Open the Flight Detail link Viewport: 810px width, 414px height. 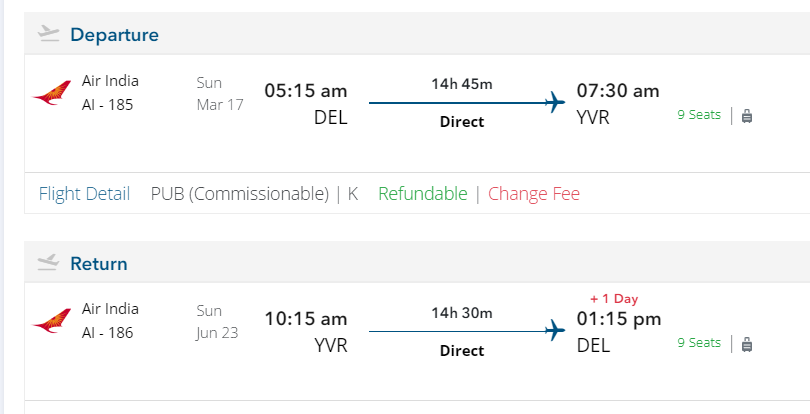(84, 194)
